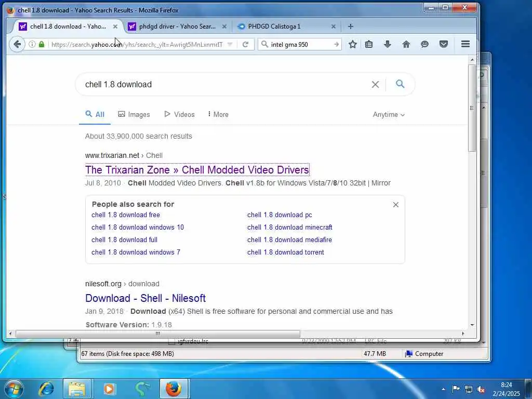Select the All results tab
The width and height of the screenshot is (532, 399).
tap(95, 114)
